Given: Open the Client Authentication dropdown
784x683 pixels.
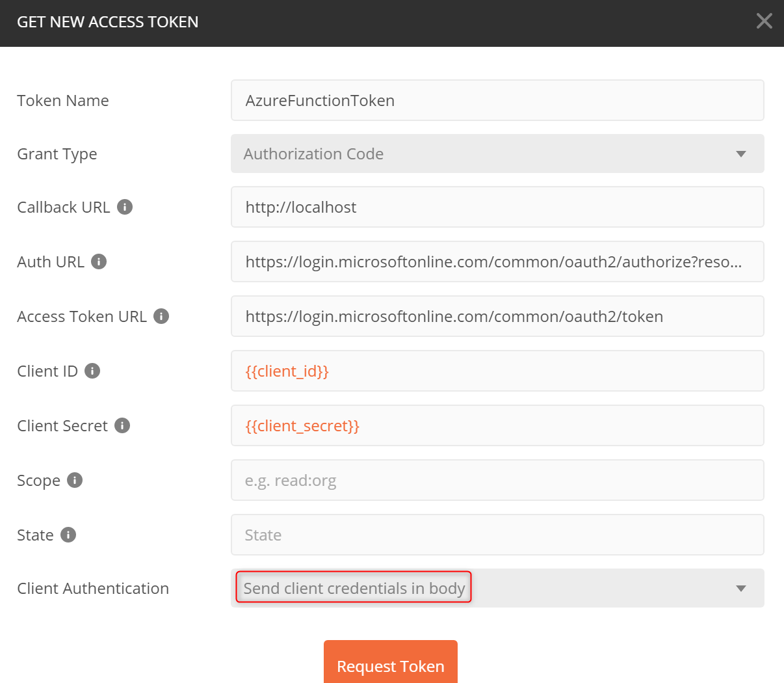Looking at the screenshot, I should point(585,587).
